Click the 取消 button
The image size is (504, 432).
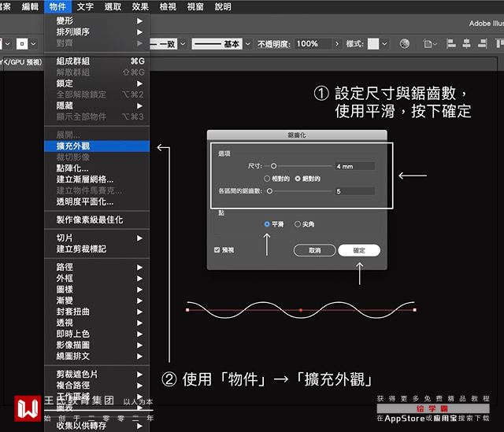[x=315, y=250]
